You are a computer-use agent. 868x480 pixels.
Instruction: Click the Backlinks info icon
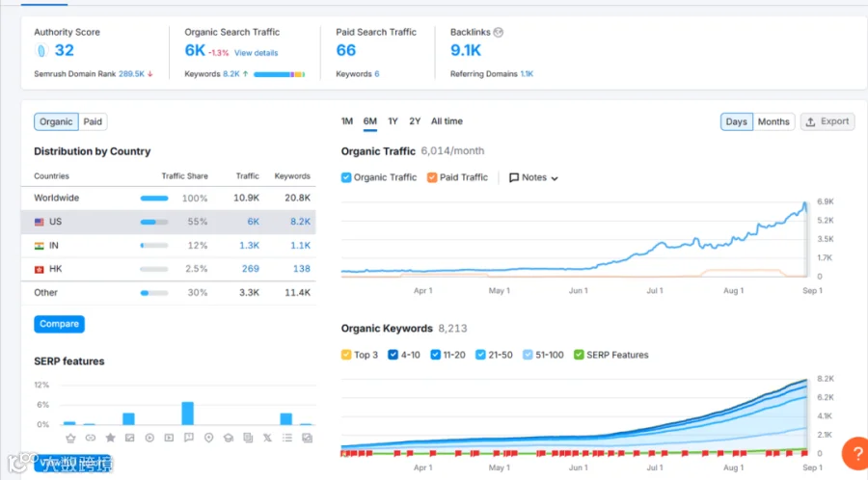pos(499,32)
